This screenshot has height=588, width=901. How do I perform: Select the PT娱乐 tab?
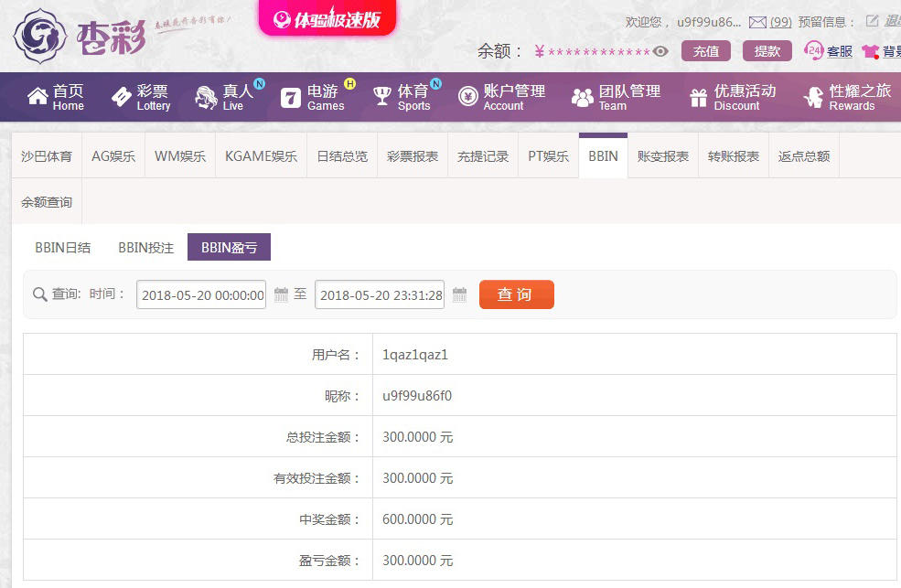coord(548,156)
